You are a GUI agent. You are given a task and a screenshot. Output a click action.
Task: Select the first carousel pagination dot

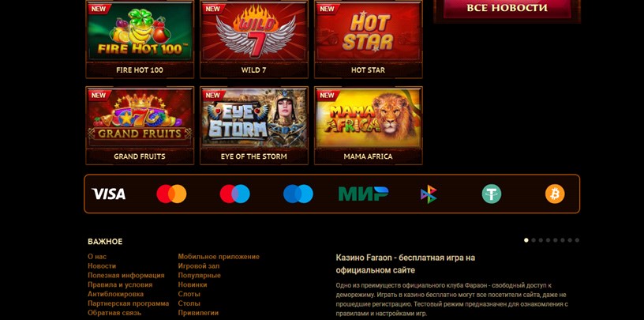[526, 240]
